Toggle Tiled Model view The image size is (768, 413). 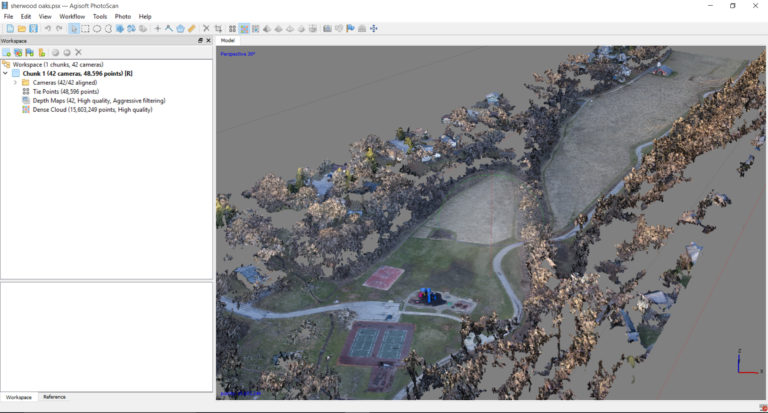point(312,28)
